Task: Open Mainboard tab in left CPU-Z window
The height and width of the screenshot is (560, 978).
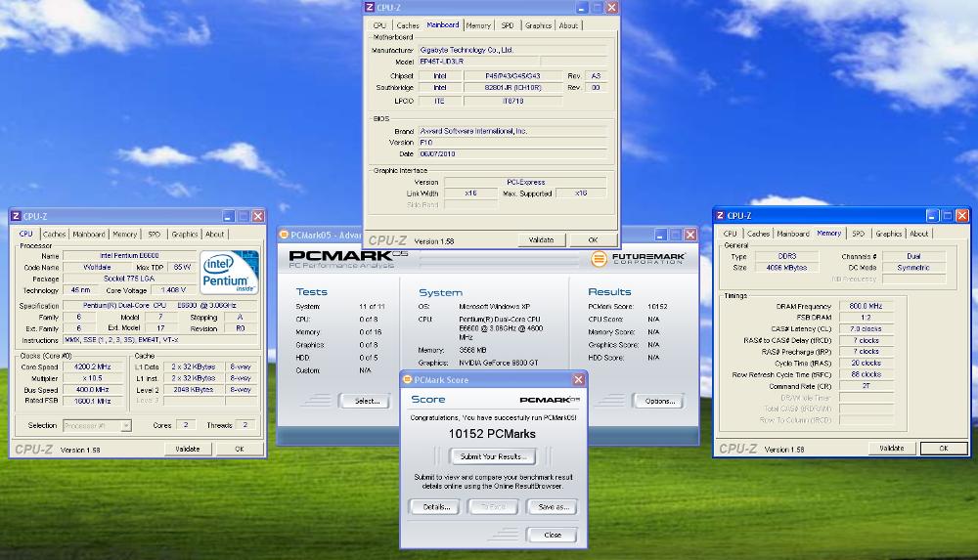Action: [89, 235]
